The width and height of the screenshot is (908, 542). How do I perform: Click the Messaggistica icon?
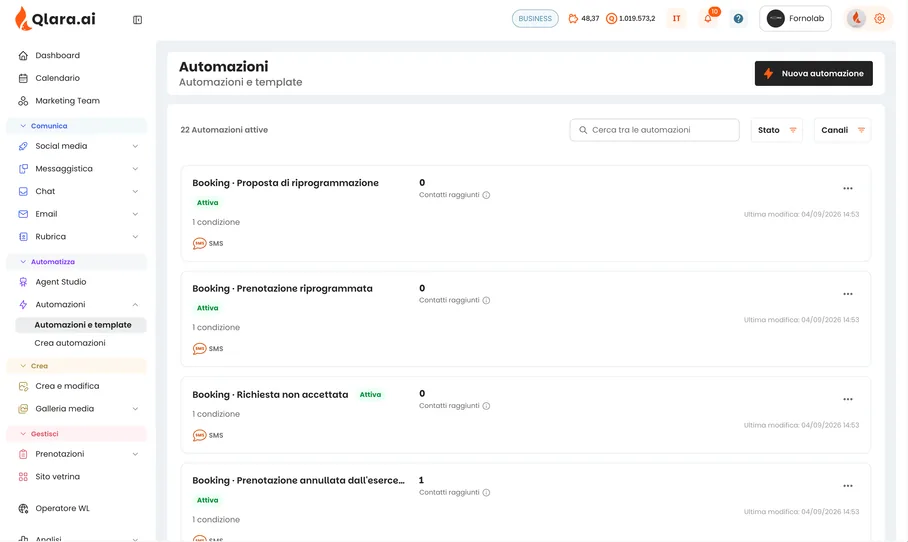(x=23, y=169)
